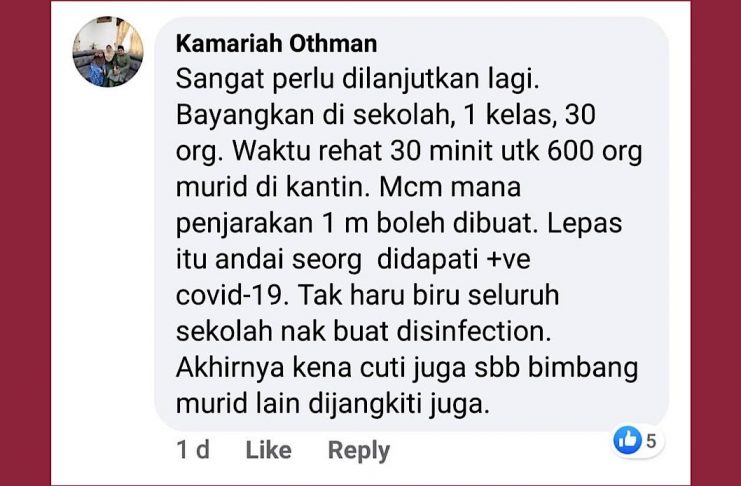
Task: Reply to Kamariah Othman's comment
Action: point(359,450)
